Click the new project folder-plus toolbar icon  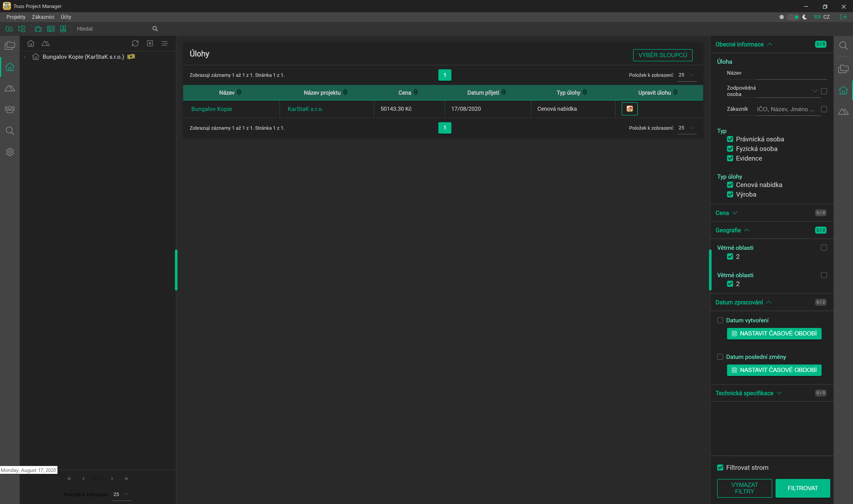pyautogui.click(x=9, y=29)
